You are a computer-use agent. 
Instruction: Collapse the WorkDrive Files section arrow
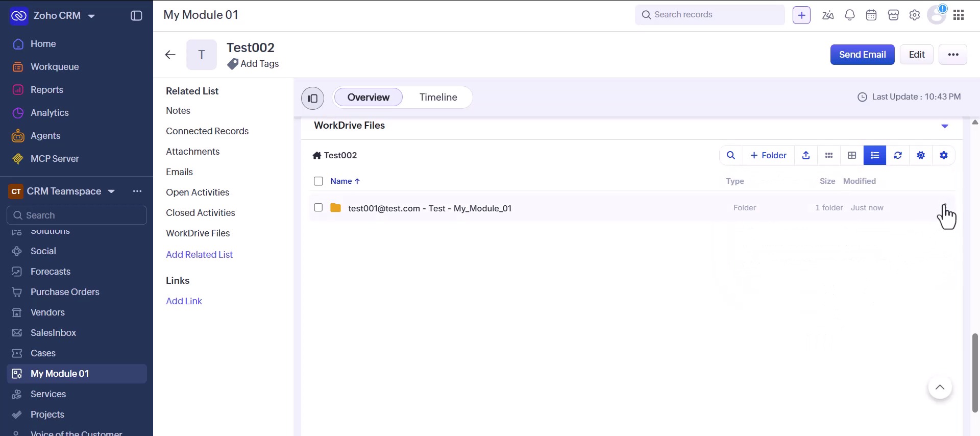click(945, 126)
